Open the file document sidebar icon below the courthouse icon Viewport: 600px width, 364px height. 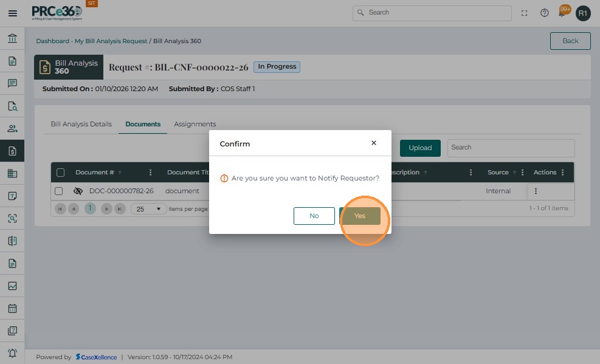tap(12, 61)
